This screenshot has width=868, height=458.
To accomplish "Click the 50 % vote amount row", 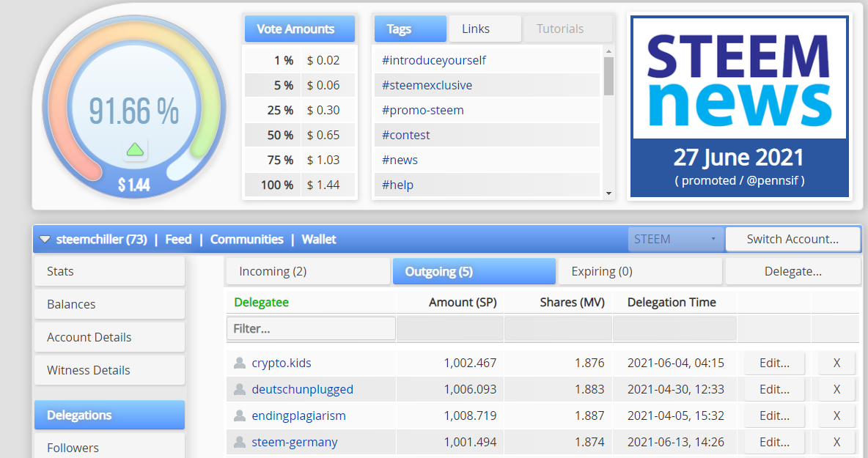I will 300,135.
